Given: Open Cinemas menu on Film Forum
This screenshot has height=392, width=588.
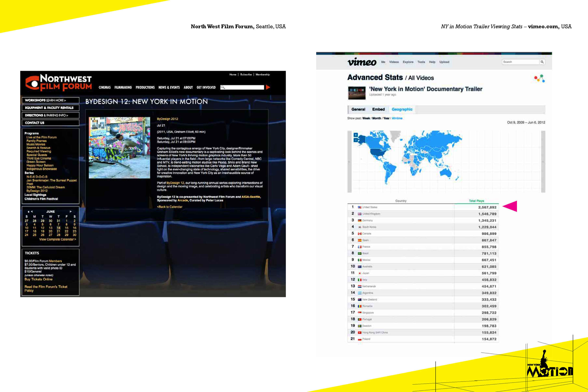Looking at the screenshot, I should point(104,87).
